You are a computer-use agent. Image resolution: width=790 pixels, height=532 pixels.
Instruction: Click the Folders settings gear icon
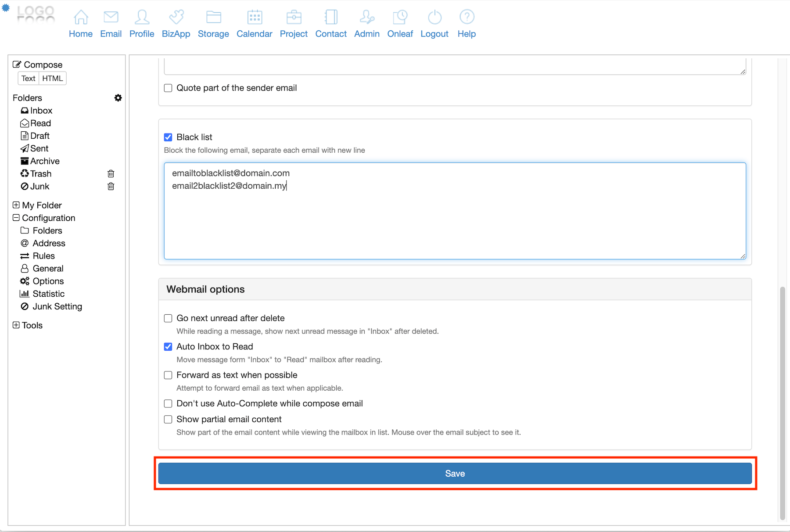(118, 98)
